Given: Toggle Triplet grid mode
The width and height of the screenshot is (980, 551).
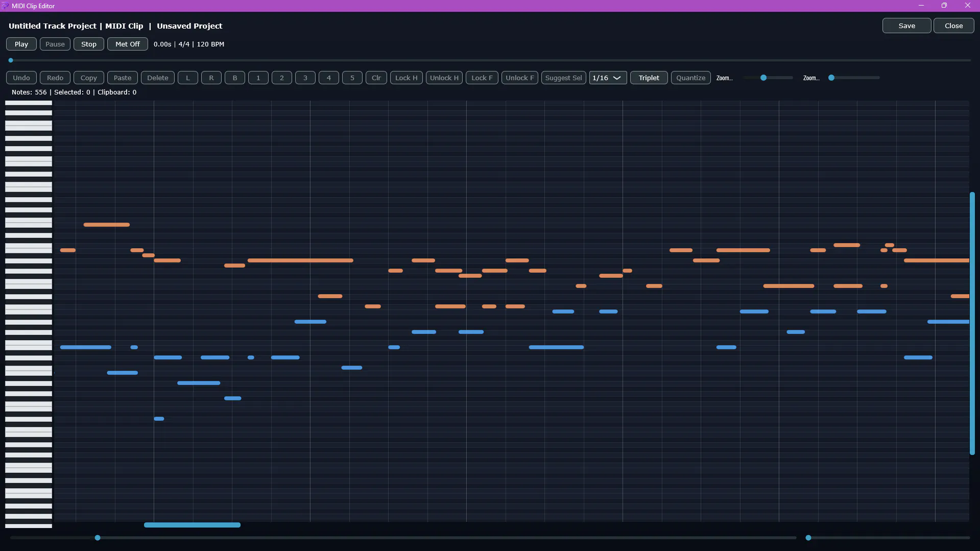Looking at the screenshot, I should (x=649, y=78).
